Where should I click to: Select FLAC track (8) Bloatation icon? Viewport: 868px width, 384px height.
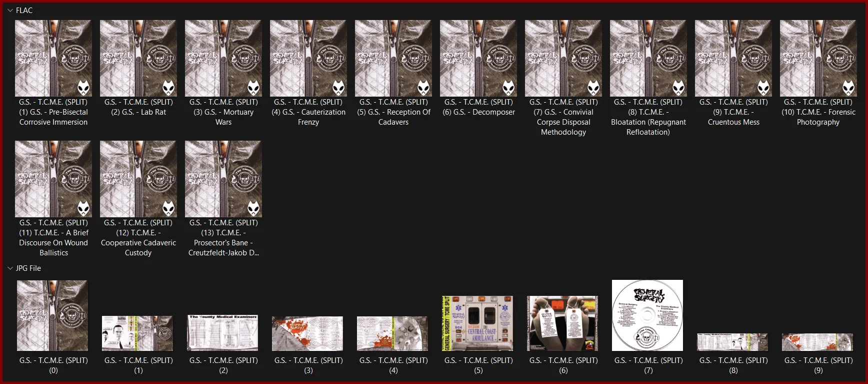pos(648,58)
